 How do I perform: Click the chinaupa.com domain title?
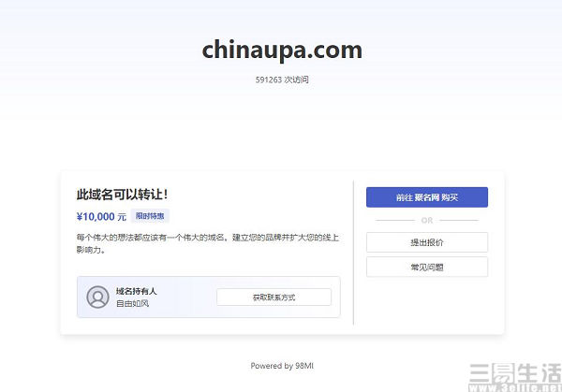(x=282, y=51)
